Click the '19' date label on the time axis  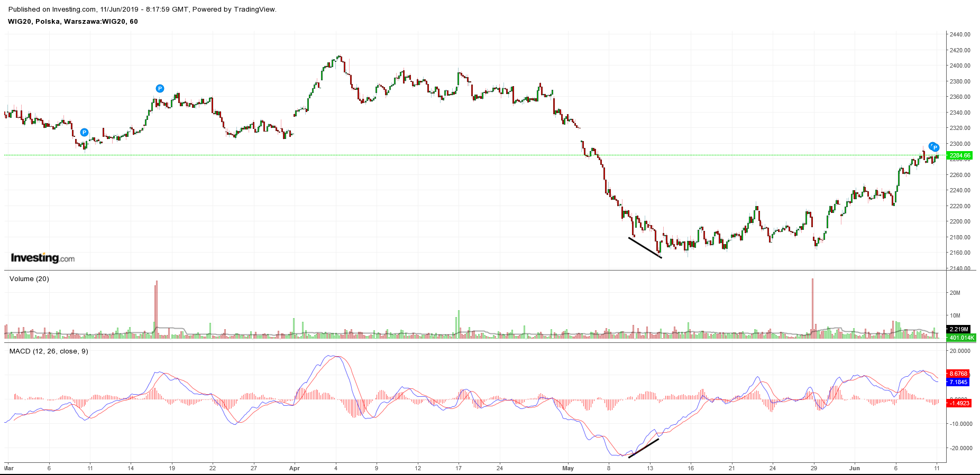tap(172, 468)
